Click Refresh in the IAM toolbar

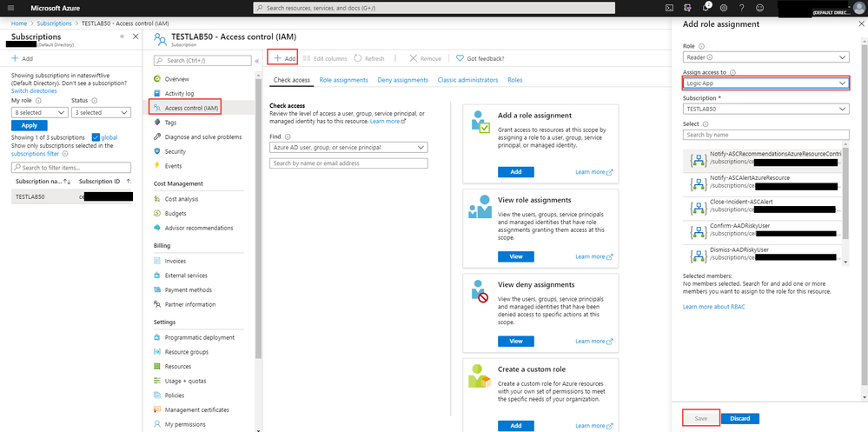click(368, 58)
